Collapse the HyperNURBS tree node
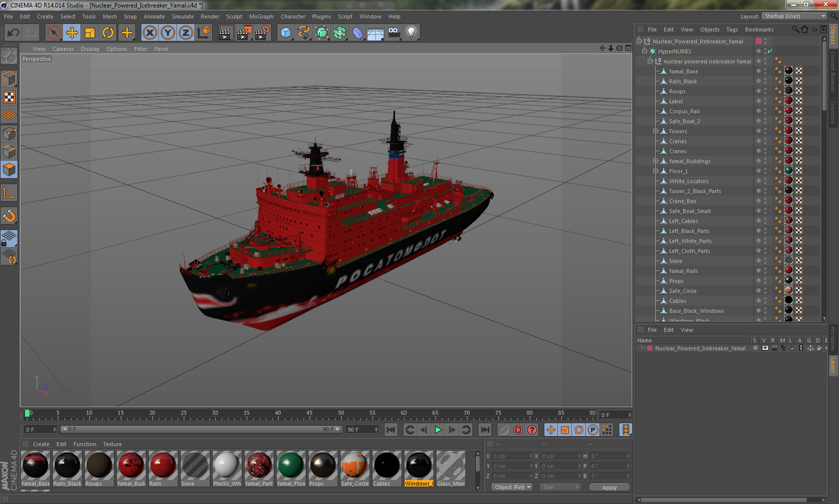Viewport: 839px width, 504px height. pyautogui.click(x=645, y=51)
